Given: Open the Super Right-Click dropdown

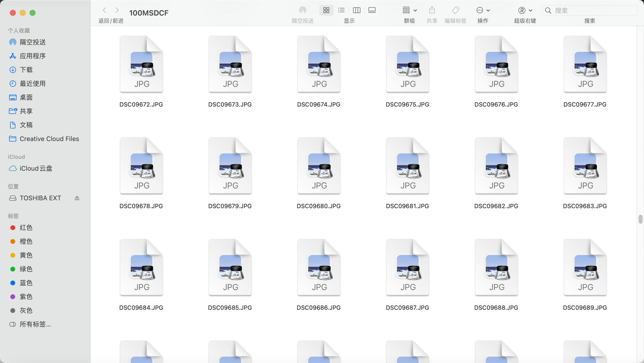Looking at the screenshot, I should tap(525, 10).
